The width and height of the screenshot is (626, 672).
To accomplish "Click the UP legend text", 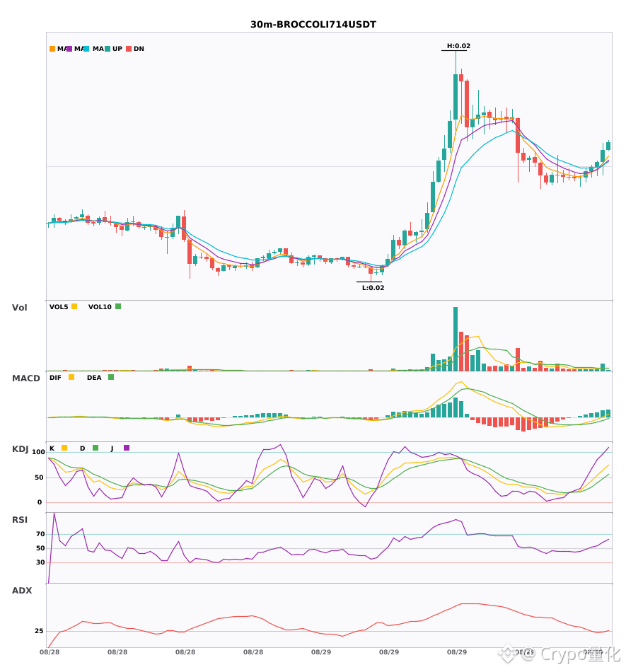I will [x=117, y=49].
